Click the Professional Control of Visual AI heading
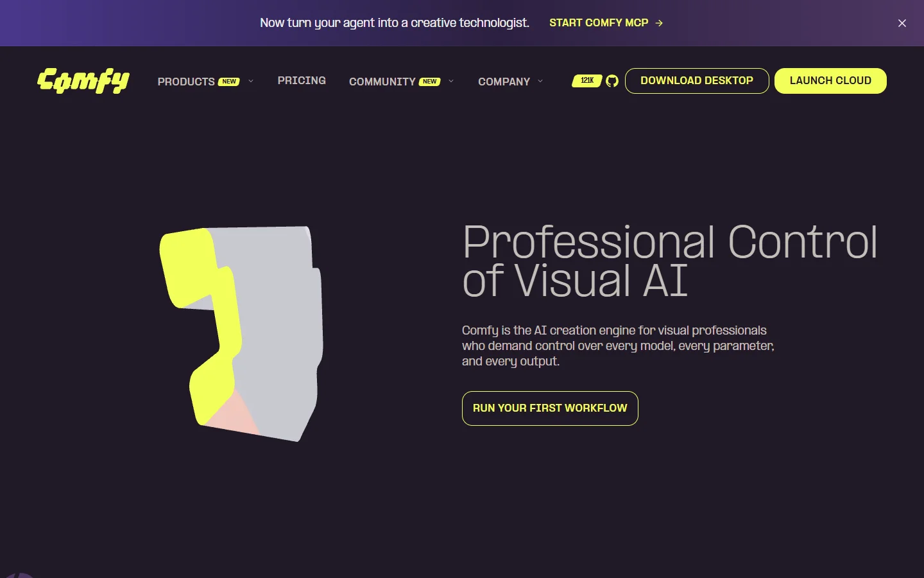The width and height of the screenshot is (924, 578). point(669,261)
